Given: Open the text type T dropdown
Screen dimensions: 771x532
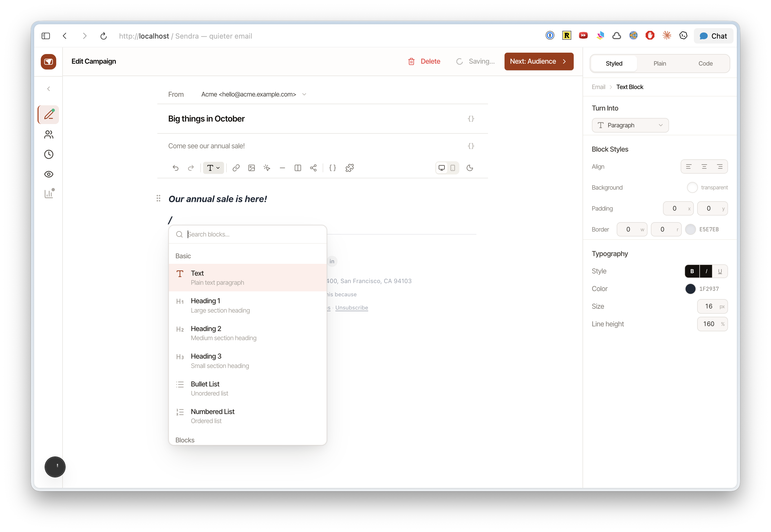Looking at the screenshot, I should coord(213,168).
